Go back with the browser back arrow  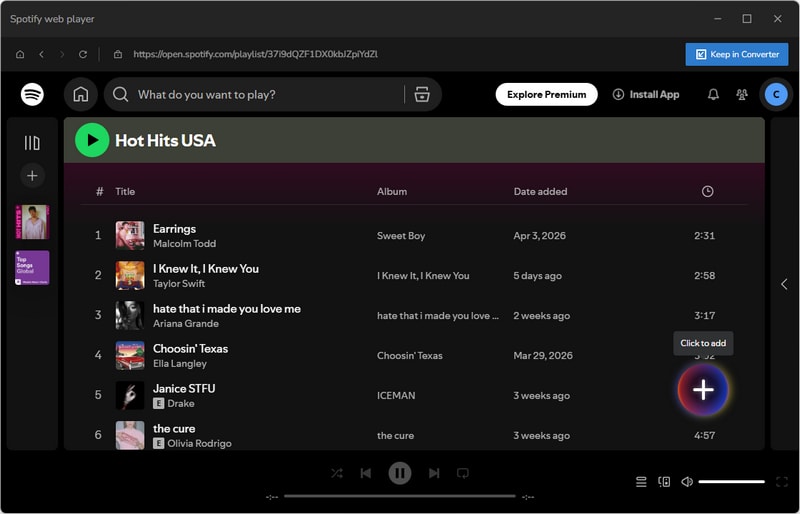point(41,54)
